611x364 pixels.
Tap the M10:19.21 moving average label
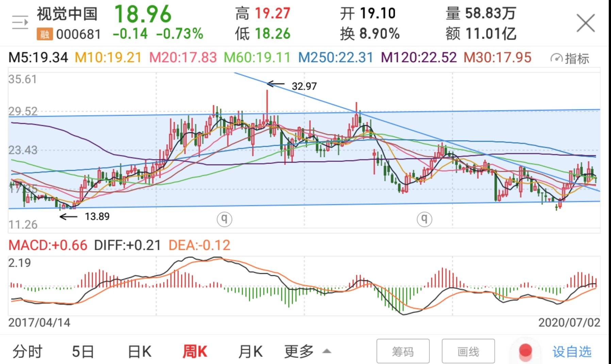pos(108,57)
